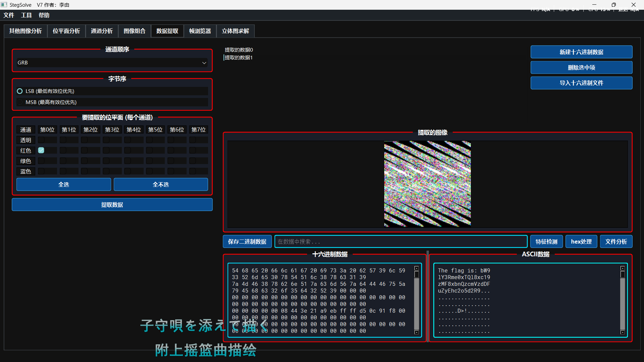Viewport: 644px width, 362px height.
Task: Select 提取的数据1 in the data list
Action: point(239,57)
